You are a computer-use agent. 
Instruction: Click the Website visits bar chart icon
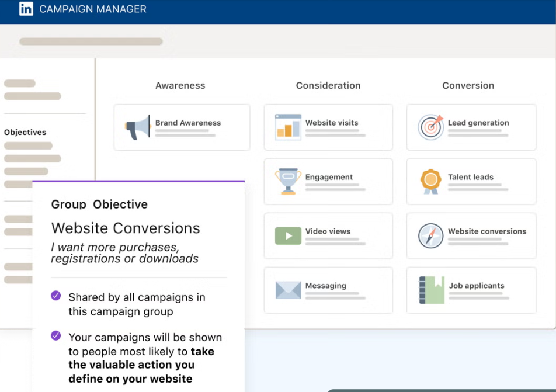(x=288, y=127)
